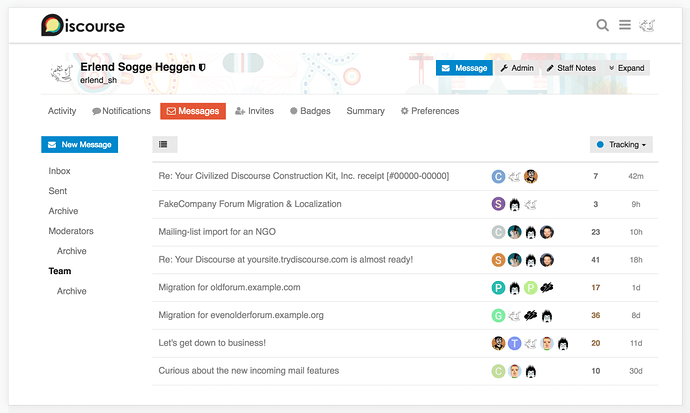The image size is (690, 413).
Task: Select Inbox in the sidebar
Action: 59,171
